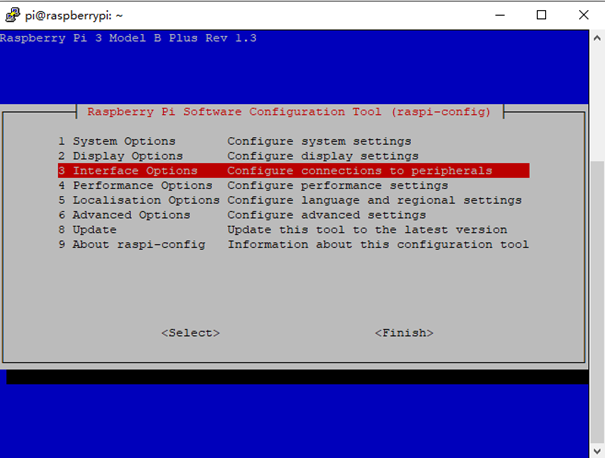Click the vertical scrollbar thumb
The width and height of the screenshot is (605, 458).
597,302
